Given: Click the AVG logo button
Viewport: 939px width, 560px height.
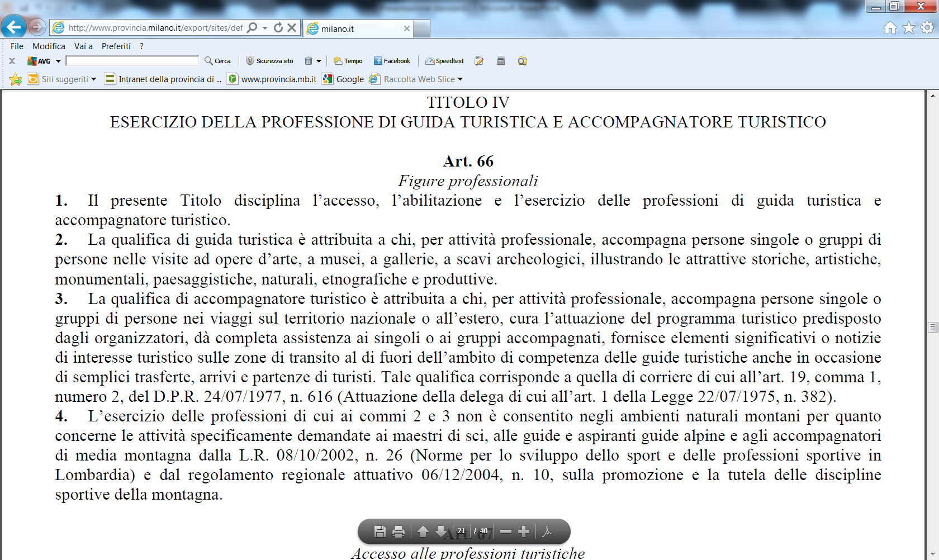Looking at the screenshot, I should click(x=39, y=61).
